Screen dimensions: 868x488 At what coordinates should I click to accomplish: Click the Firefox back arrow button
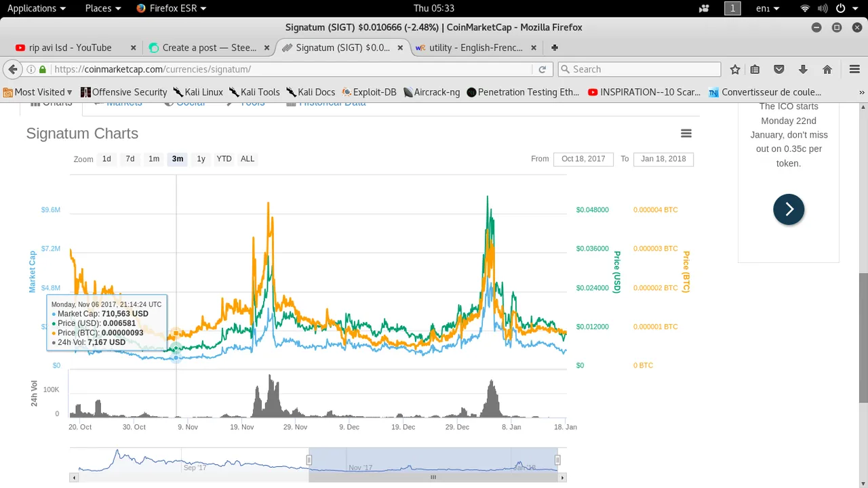click(12, 69)
